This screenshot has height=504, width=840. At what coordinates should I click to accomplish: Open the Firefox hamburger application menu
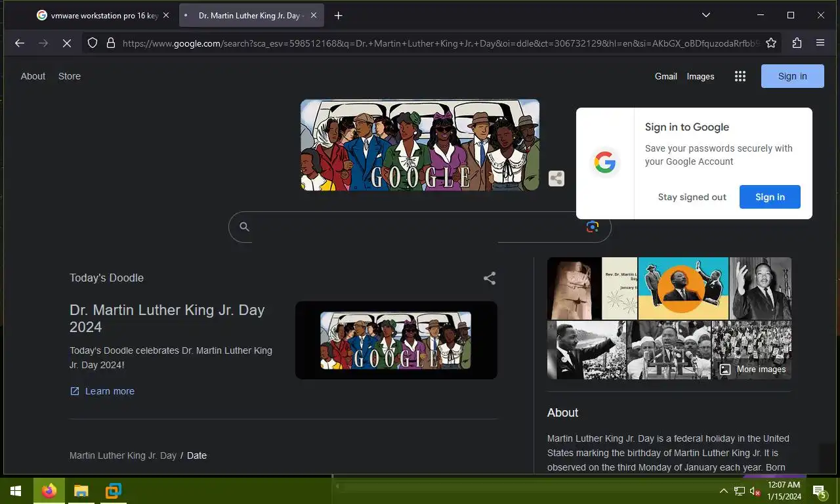(820, 43)
